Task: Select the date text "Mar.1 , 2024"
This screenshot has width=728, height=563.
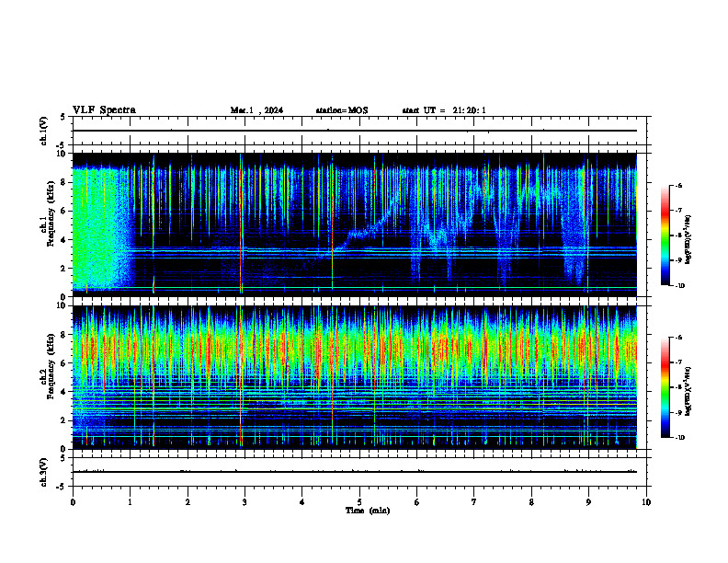Action: tap(256, 110)
